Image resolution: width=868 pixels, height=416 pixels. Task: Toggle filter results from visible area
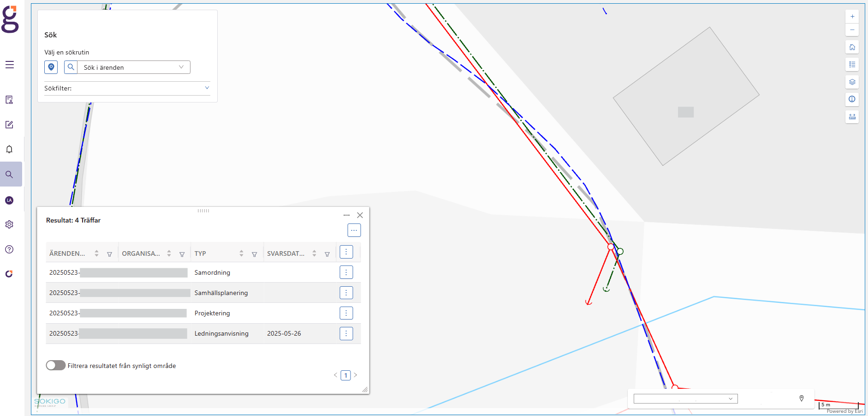coord(56,365)
